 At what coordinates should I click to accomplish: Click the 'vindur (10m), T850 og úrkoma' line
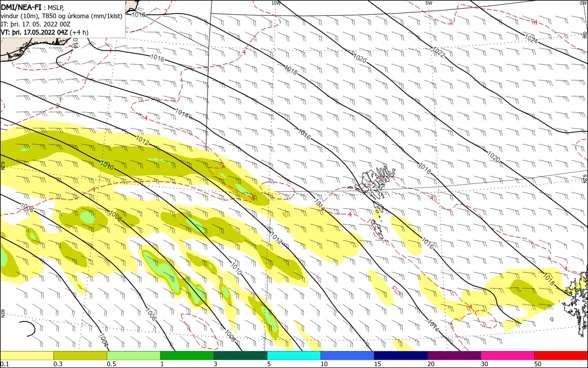tap(62, 16)
